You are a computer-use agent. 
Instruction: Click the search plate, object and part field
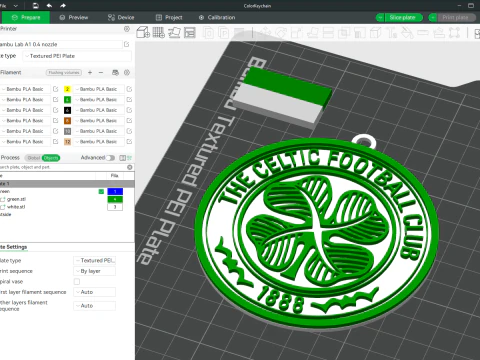click(63, 167)
